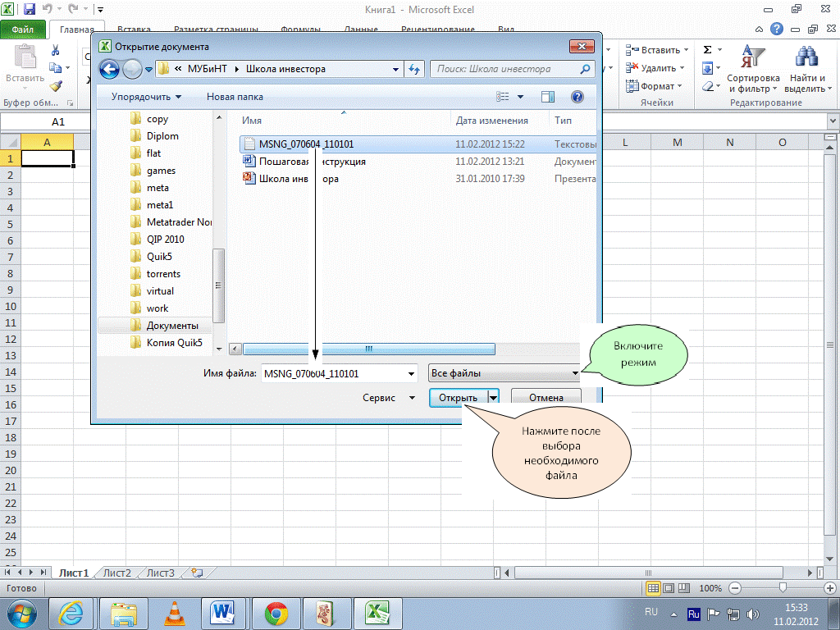840x630 pixels.
Task: Open Сортировка и фильтр sort tool
Action: (753, 69)
